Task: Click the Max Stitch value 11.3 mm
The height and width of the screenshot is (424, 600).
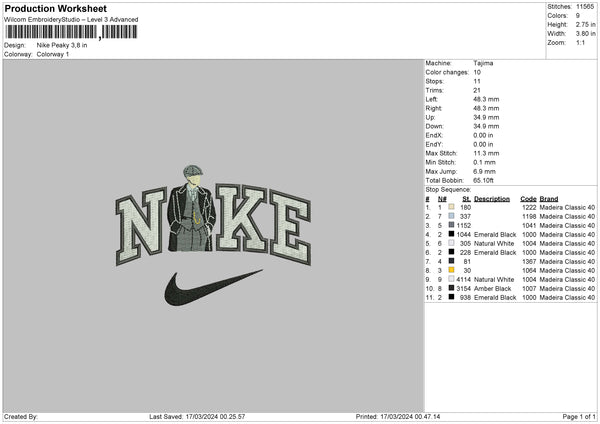Action: click(486, 153)
